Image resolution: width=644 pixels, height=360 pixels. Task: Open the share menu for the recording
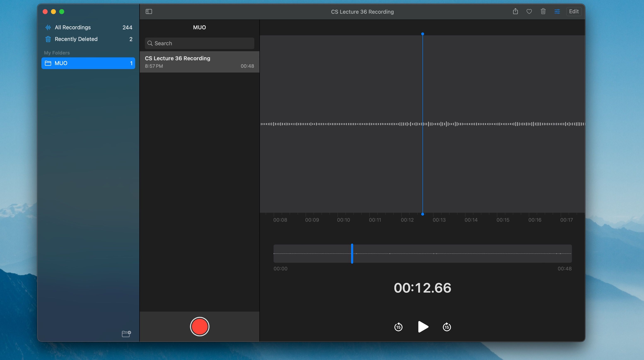pyautogui.click(x=515, y=12)
